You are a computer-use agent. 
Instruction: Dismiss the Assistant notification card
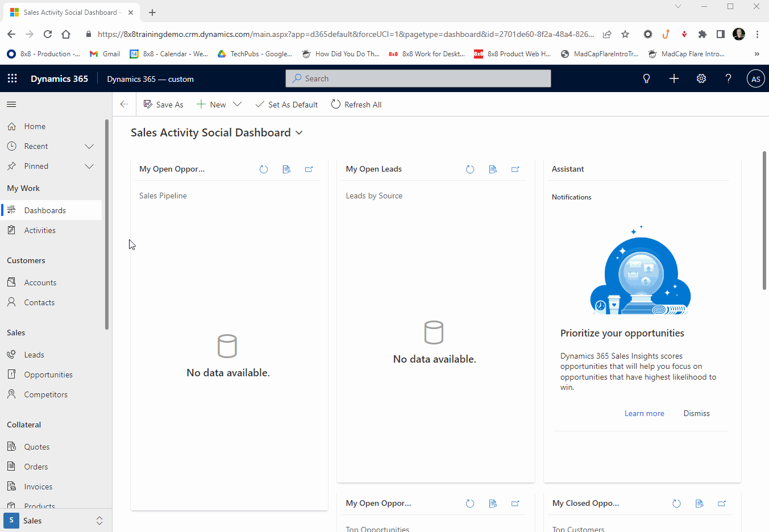click(696, 413)
